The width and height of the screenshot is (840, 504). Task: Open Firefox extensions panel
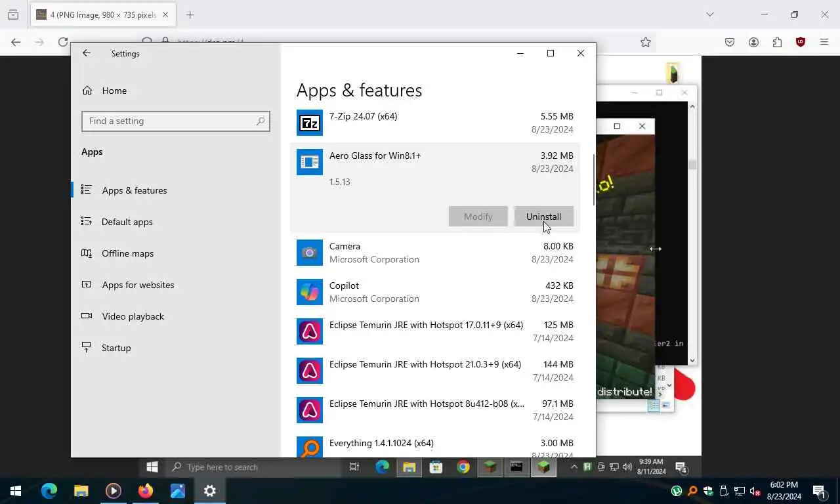point(777,42)
